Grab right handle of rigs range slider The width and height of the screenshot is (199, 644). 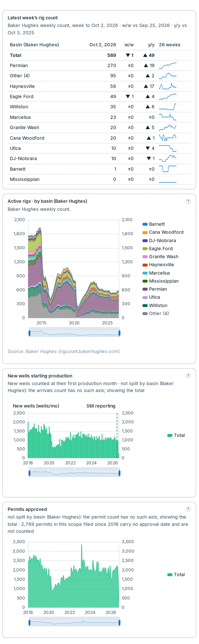tap(120, 333)
